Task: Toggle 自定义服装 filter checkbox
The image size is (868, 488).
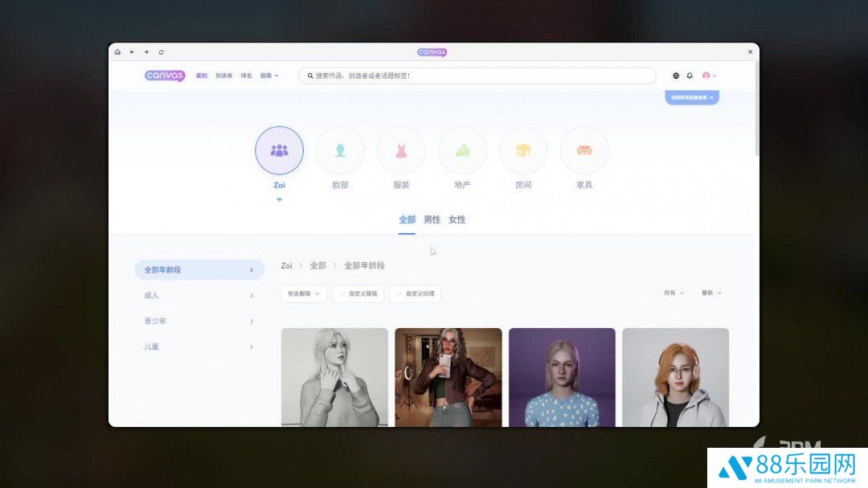Action: point(358,293)
